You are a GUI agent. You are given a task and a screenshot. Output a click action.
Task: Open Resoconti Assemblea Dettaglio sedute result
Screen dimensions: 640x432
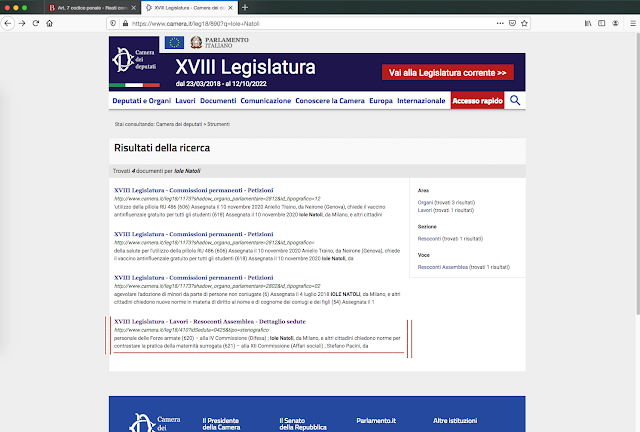[x=210, y=322]
